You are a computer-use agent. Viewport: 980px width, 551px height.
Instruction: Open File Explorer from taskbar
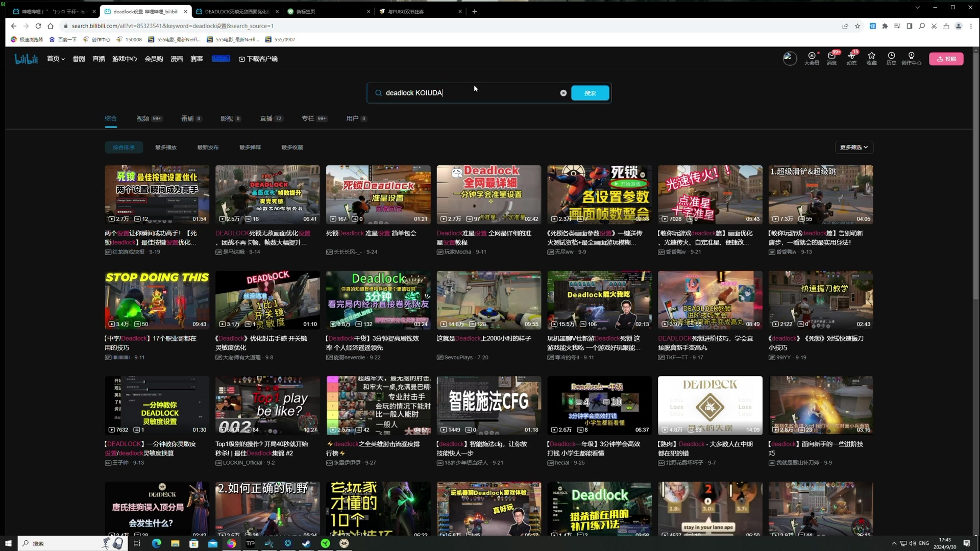click(x=175, y=543)
